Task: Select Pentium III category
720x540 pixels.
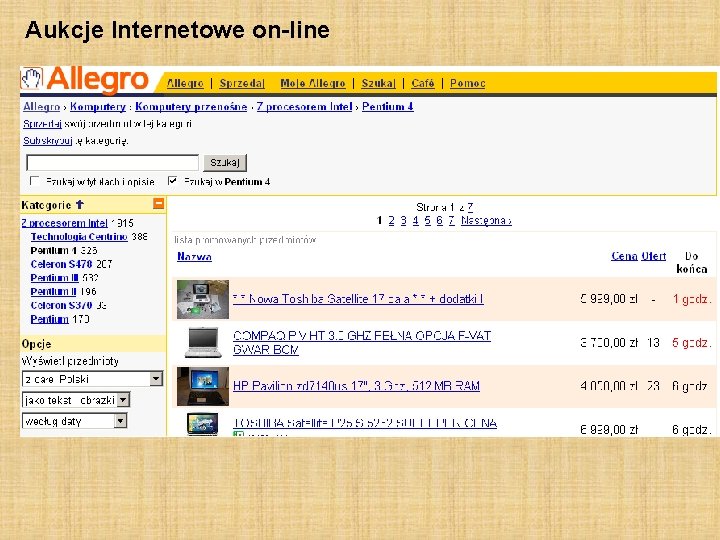Action: [x=55, y=278]
